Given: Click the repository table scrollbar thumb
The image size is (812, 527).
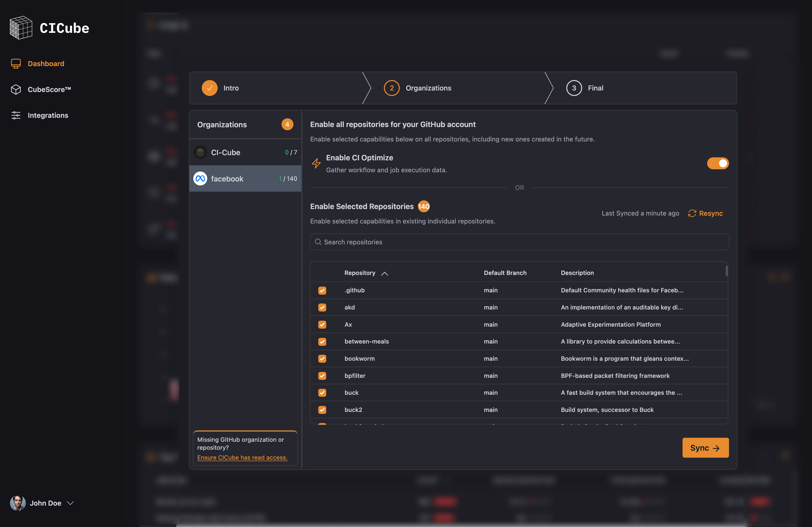Looking at the screenshot, I should click(x=727, y=271).
